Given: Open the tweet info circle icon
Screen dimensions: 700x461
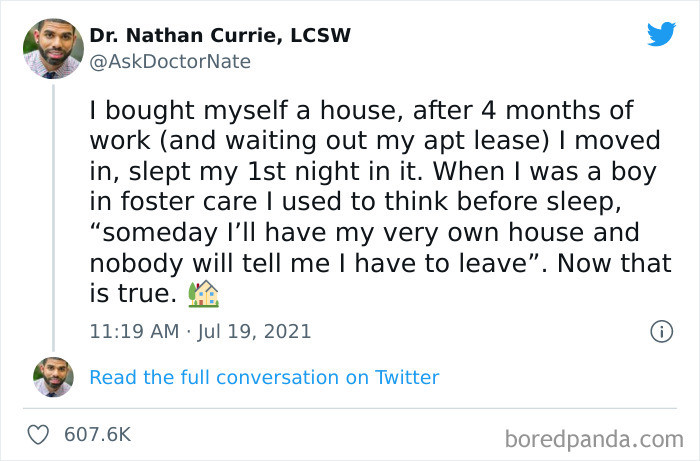Looking at the screenshot, I should (x=661, y=331).
